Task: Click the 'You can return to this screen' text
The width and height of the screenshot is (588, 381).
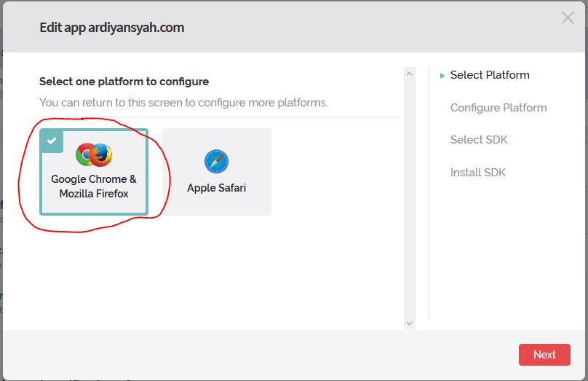Action: pyautogui.click(x=183, y=103)
